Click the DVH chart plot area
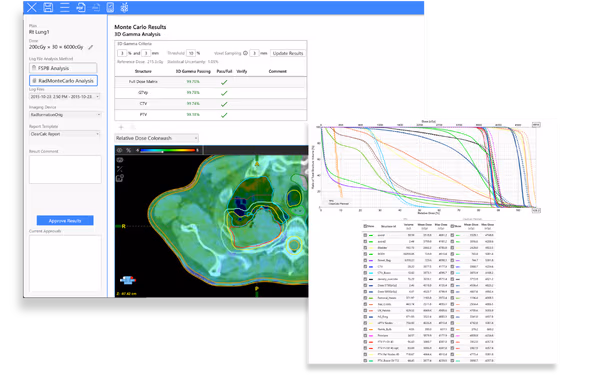This screenshot has width=600, height=376. 427,167
